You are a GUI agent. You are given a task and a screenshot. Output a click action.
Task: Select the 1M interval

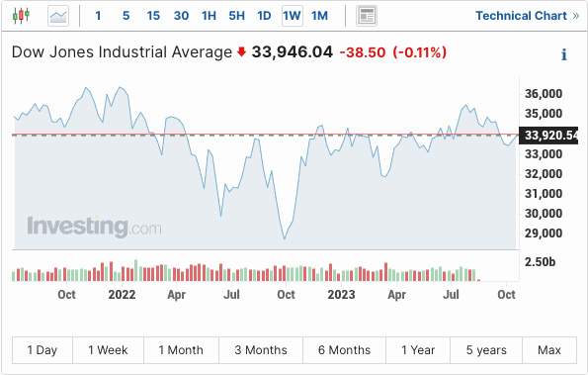click(319, 16)
